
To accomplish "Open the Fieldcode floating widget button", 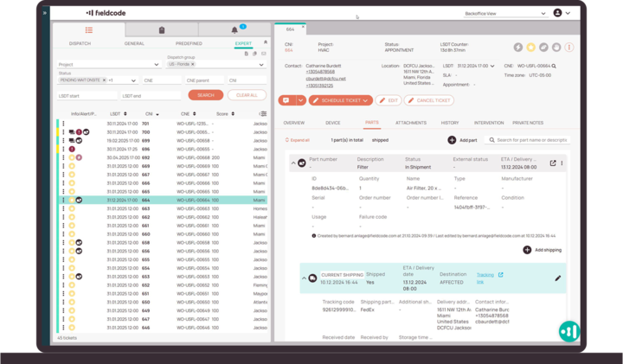I will pyautogui.click(x=568, y=330).
